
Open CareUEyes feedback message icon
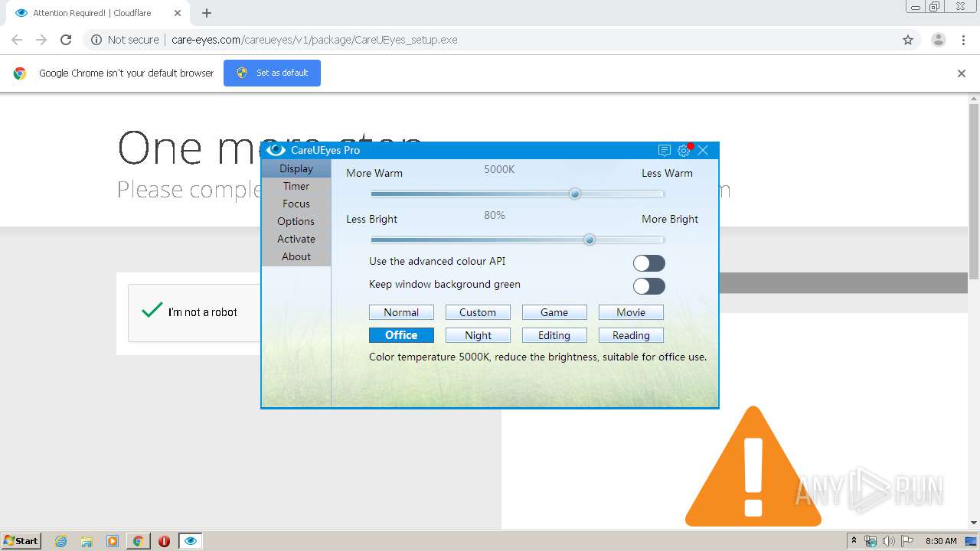[664, 151]
